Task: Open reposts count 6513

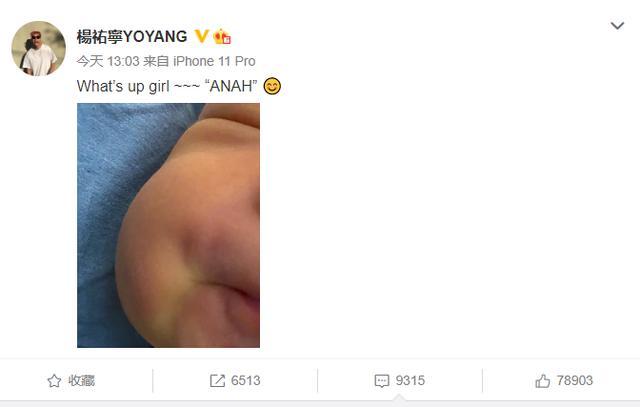Action: 246,380
